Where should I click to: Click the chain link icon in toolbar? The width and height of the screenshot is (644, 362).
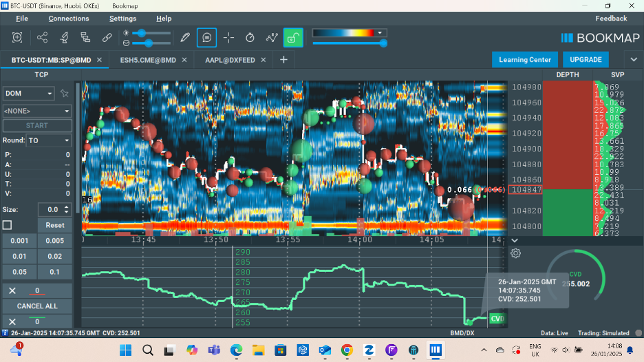click(x=107, y=37)
